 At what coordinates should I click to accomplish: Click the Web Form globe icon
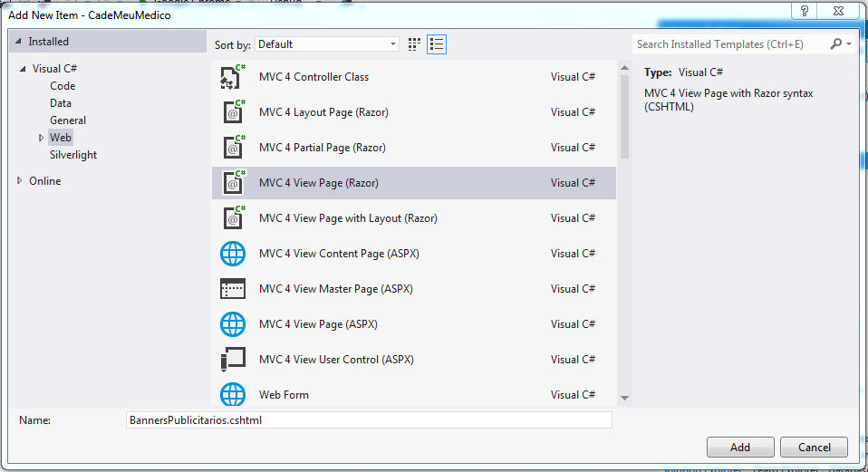[x=233, y=394]
